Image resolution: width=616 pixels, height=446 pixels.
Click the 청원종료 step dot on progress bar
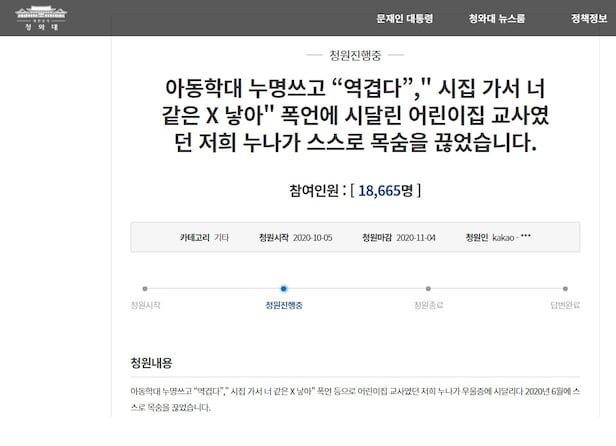(x=429, y=288)
